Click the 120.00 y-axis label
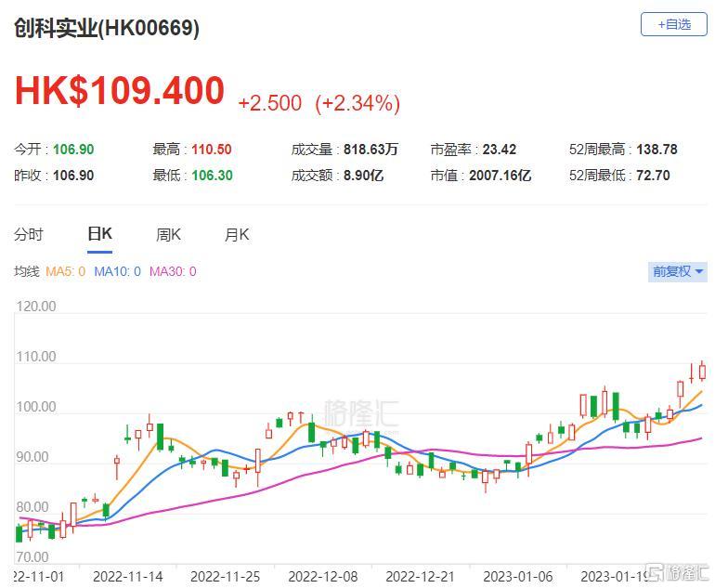This screenshot has height=588, width=715. [36, 307]
